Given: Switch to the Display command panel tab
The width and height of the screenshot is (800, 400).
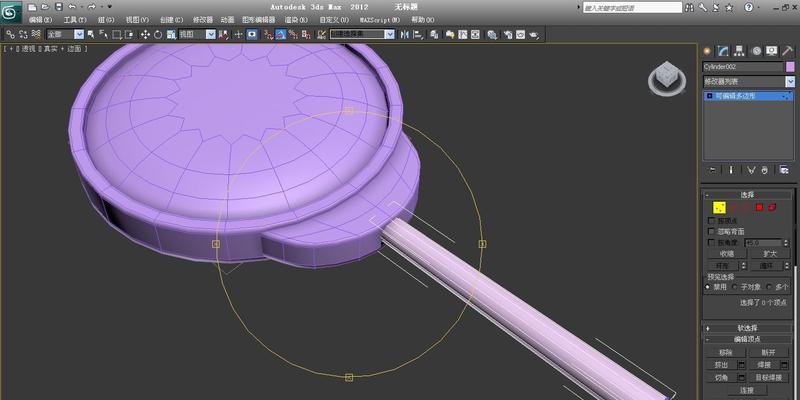Looking at the screenshot, I should tap(772, 51).
